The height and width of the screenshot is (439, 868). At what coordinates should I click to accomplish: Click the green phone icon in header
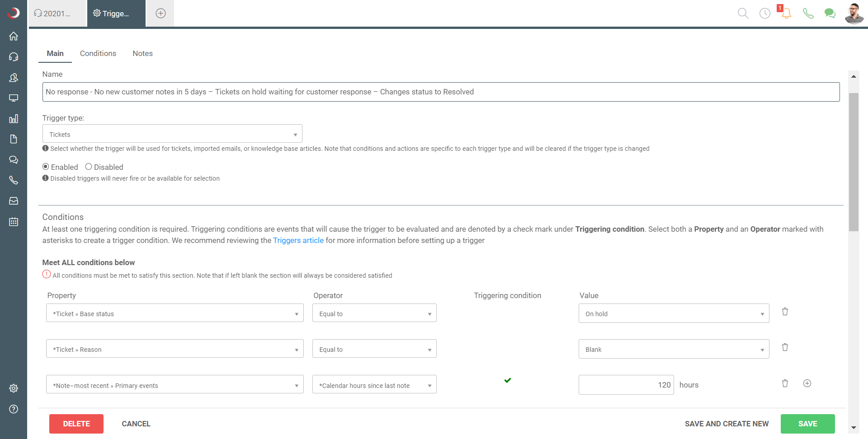pyautogui.click(x=808, y=14)
